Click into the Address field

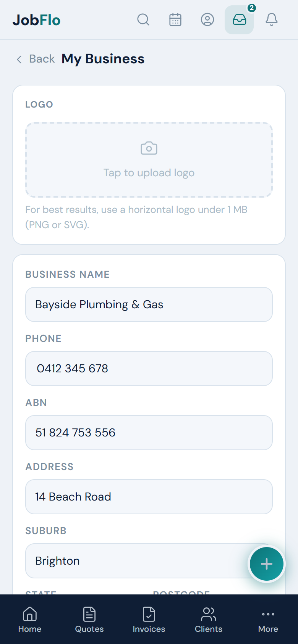click(x=149, y=497)
